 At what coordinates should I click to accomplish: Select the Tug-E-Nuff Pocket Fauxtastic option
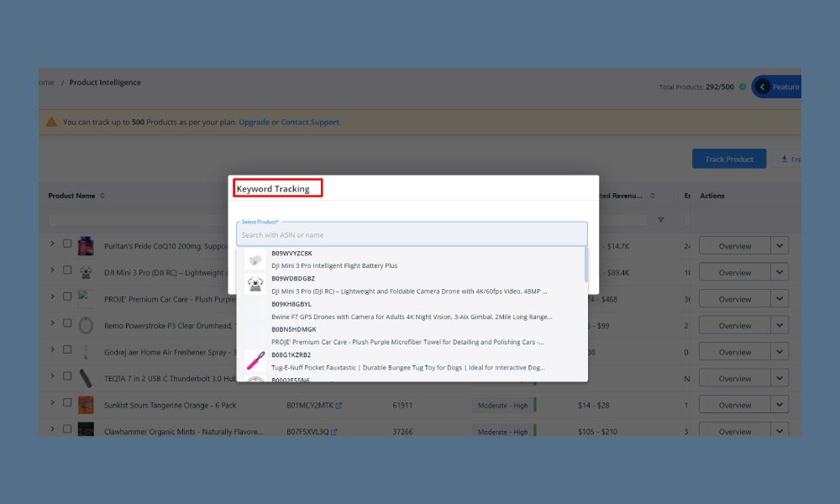(x=412, y=361)
